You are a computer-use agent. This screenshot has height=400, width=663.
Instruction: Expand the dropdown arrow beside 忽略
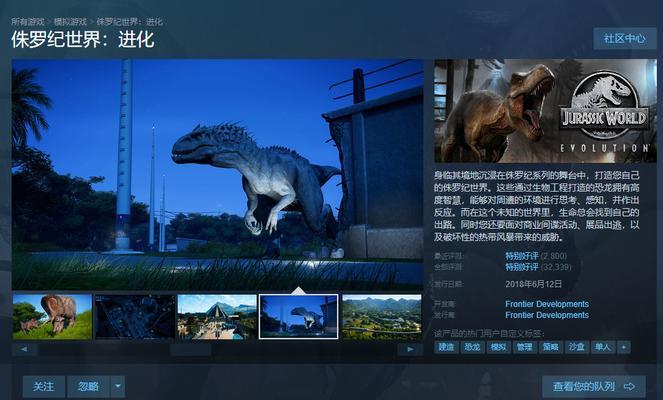[118, 386]
